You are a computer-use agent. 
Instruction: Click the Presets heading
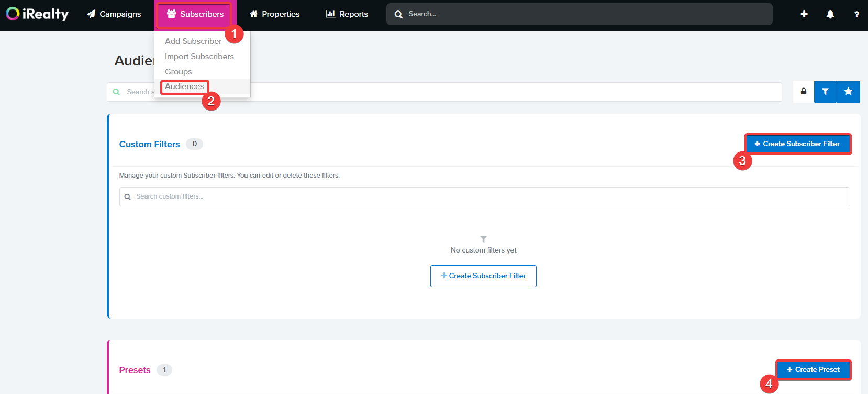pos(135,370)
